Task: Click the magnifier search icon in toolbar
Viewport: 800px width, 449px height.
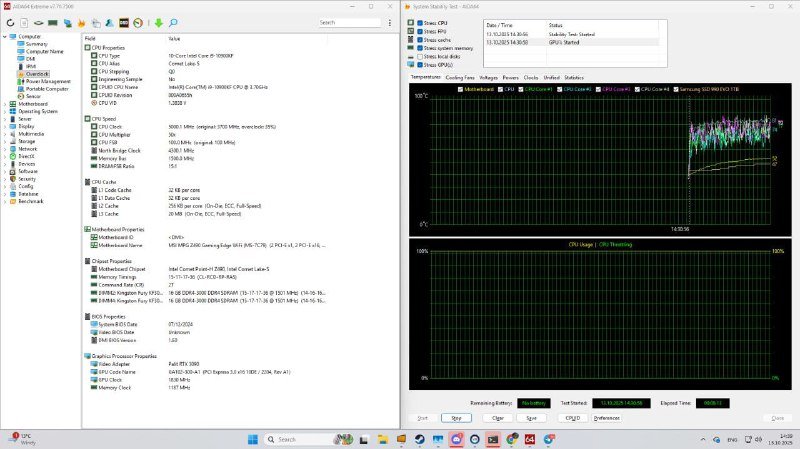Action: tap(173, 23)
